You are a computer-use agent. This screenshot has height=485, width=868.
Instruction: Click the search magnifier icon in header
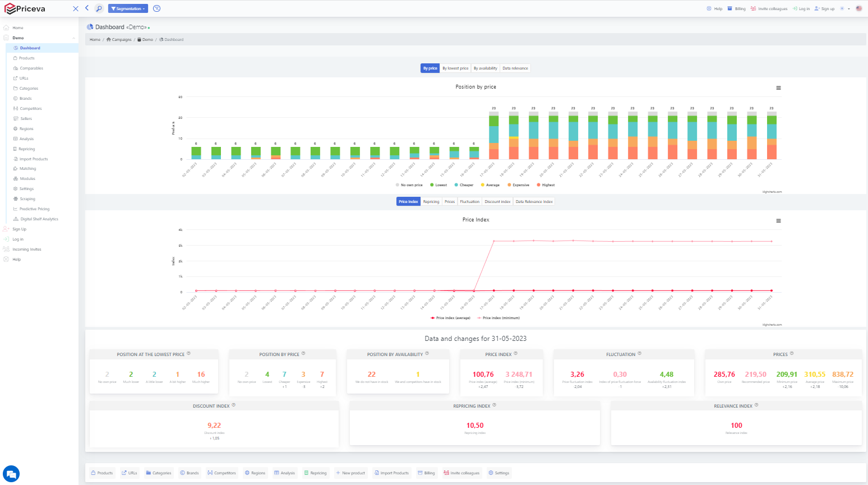point(99,8)
